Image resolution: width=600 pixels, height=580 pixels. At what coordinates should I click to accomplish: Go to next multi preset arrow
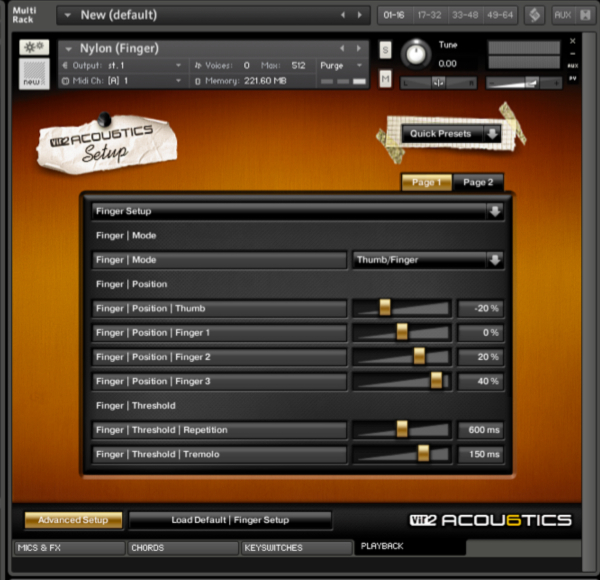360,15
